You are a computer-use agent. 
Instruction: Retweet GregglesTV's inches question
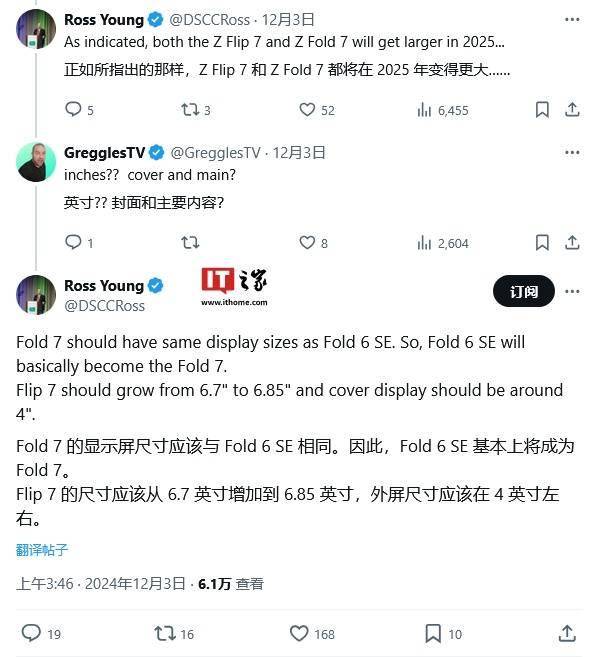[x=190, y=242]
